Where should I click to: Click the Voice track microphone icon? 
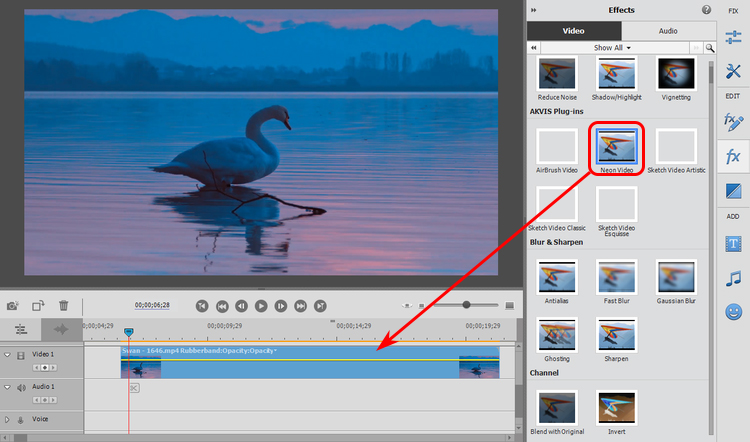(21, 420)
